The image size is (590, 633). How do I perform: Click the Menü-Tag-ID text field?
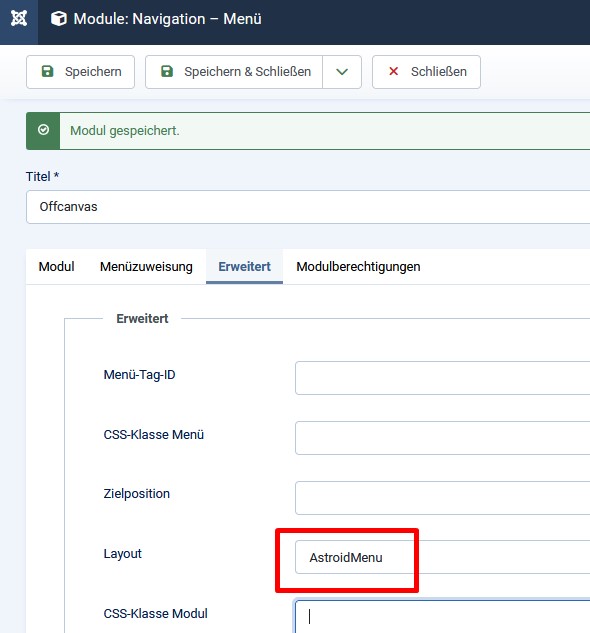click(443, 378)
